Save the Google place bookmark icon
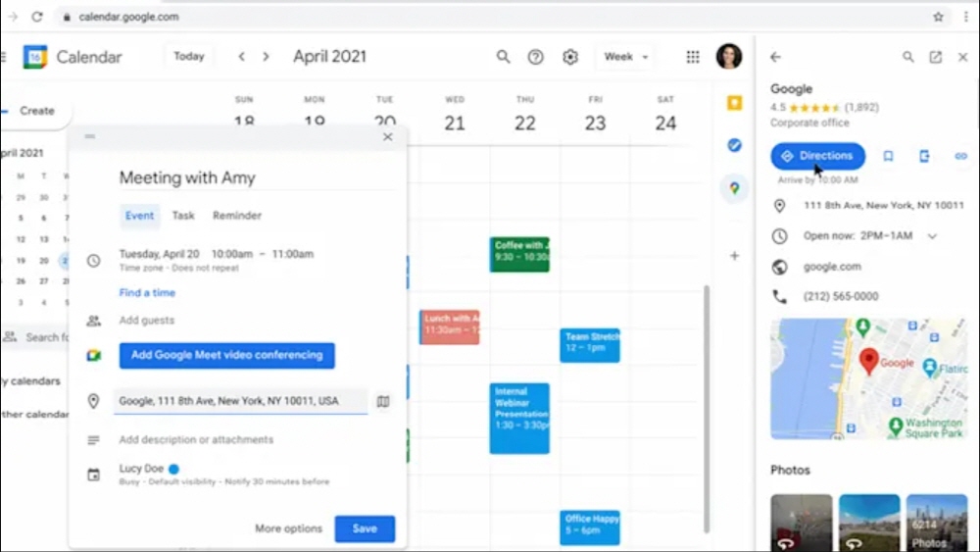The height and width of the screenshot is (552, 980). pos(888,156)
